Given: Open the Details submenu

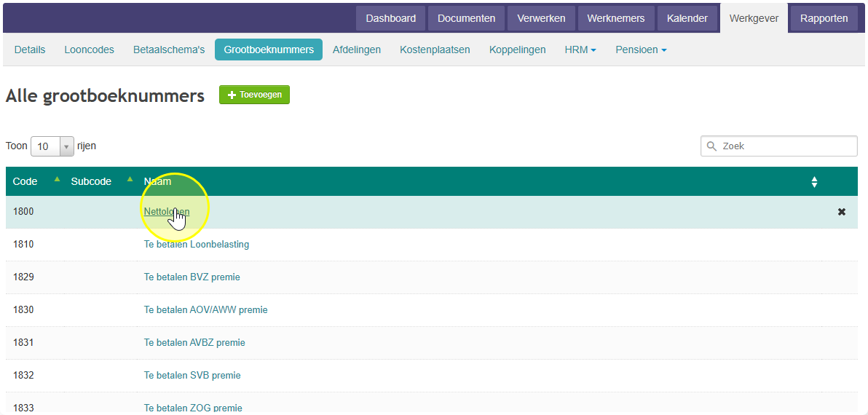Looking at the screenshot, I should pos(30,50).
